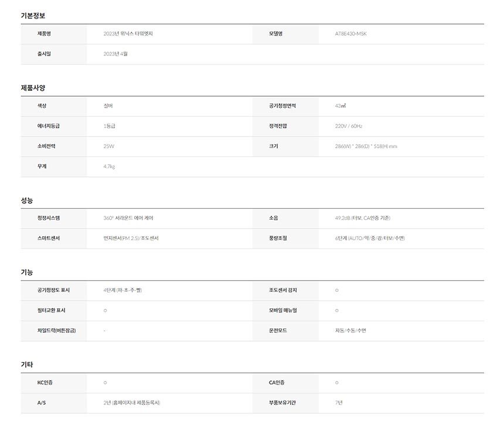The image size is (504, 429).
Task: Click the 기능 section heading
Action: coord(27,273)
